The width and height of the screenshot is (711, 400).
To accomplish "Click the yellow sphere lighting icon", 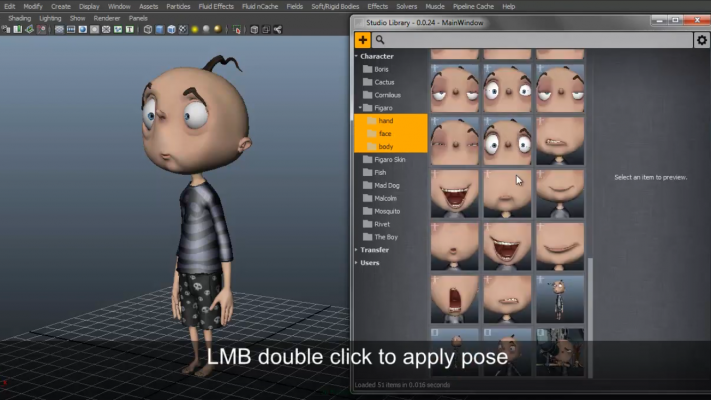I will point(194,30).
